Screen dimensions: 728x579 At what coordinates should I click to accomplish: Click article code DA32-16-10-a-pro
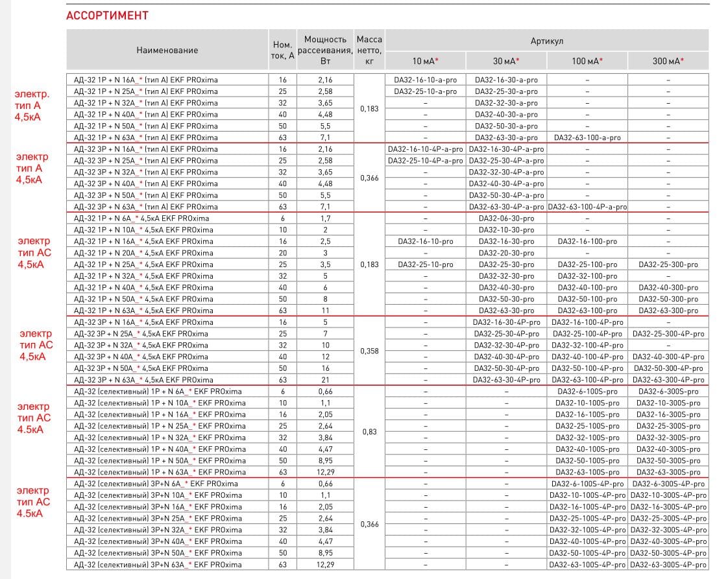click(x=425, y=80)
